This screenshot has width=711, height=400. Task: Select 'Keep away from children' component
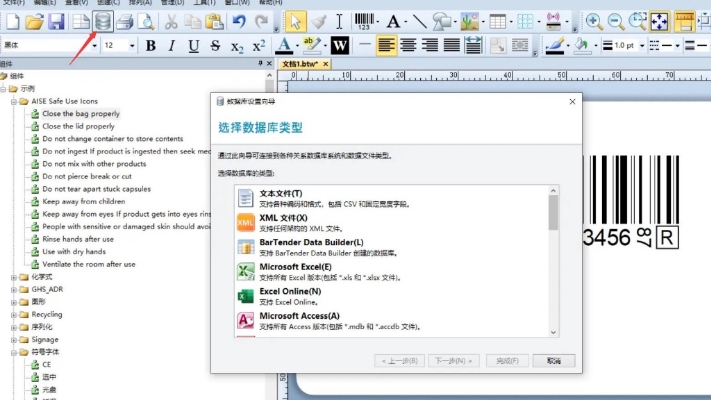pyautogui.click(x=83, y=201)
